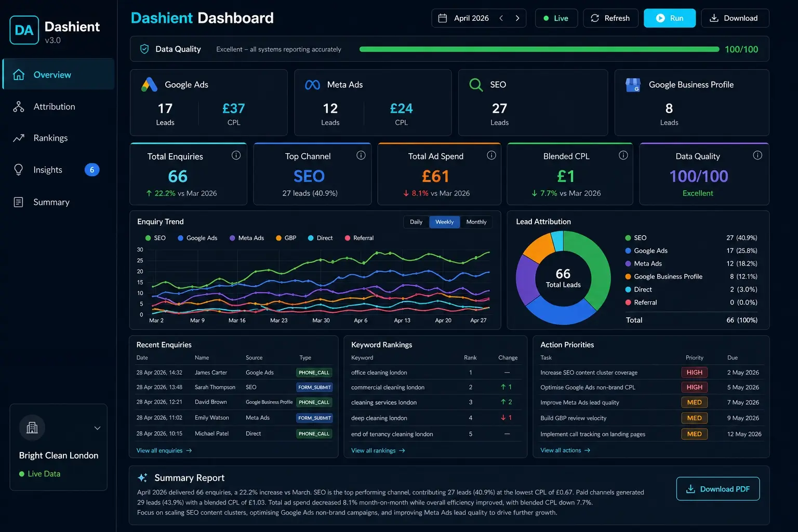The height and width of the screenshot is (532, 798).
Task: Click the Attribution nodes icon in sidebar
Action: pyautogui.click(x=19, y=107)
